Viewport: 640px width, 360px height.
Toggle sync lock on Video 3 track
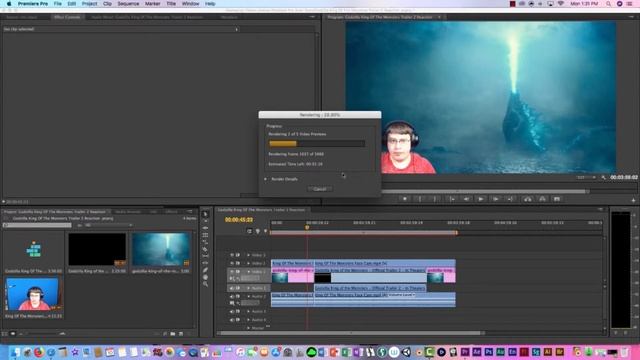click(x=238, y=255)
